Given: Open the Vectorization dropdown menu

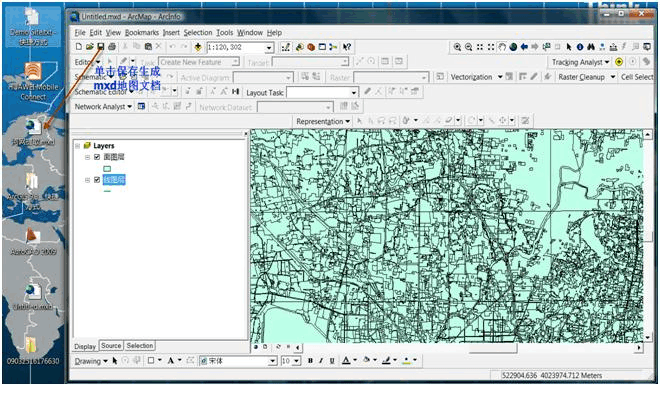Looking at the screenshot, I should (476, 77).
